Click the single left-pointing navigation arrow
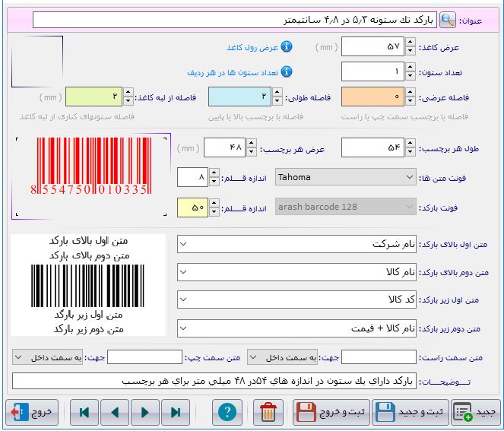This screenshot has width=504, height=431. 115,412
